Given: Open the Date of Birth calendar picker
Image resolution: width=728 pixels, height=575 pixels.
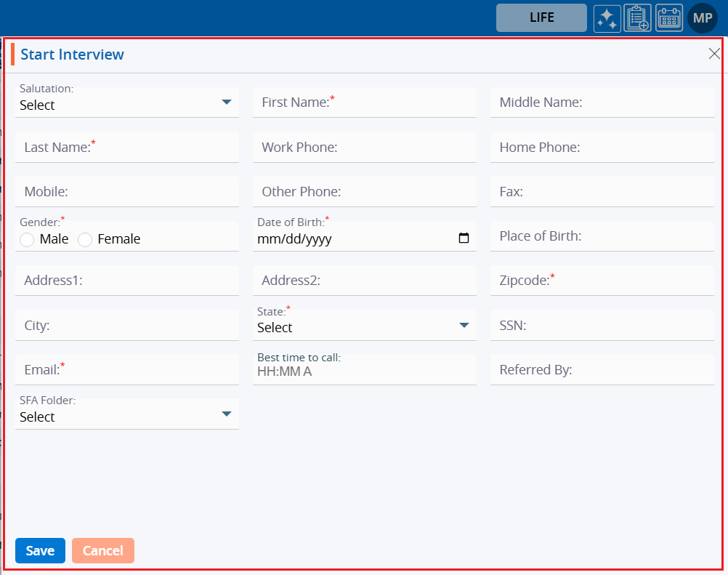Looking at the screenshot, I should pos(464,238).
